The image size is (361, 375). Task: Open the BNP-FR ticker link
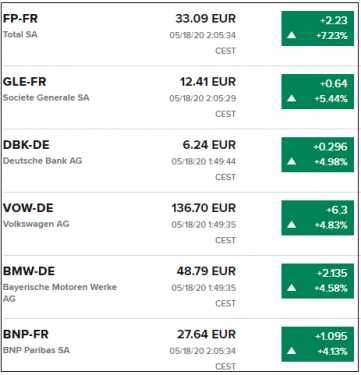point(26,334)
